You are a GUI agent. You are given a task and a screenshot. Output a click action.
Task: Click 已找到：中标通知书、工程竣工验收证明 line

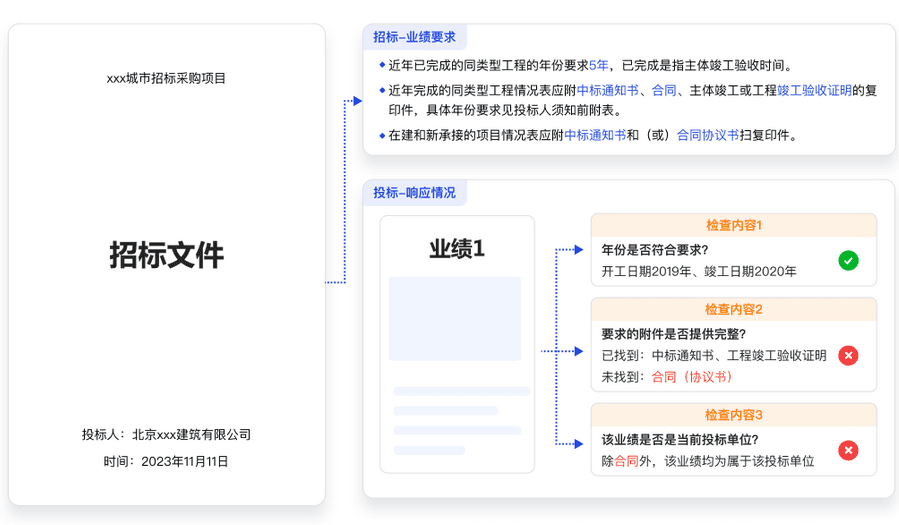714,356
